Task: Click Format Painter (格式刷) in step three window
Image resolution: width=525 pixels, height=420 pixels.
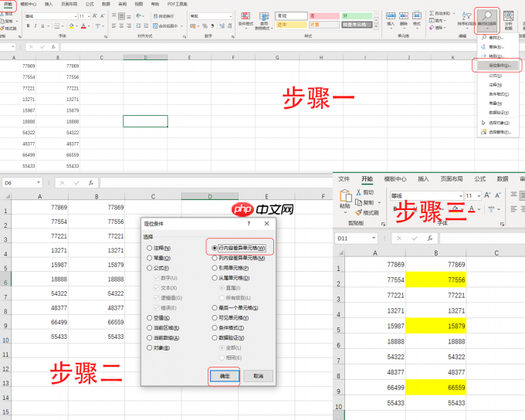Action: pyautogui.click(x=367, y=212)
